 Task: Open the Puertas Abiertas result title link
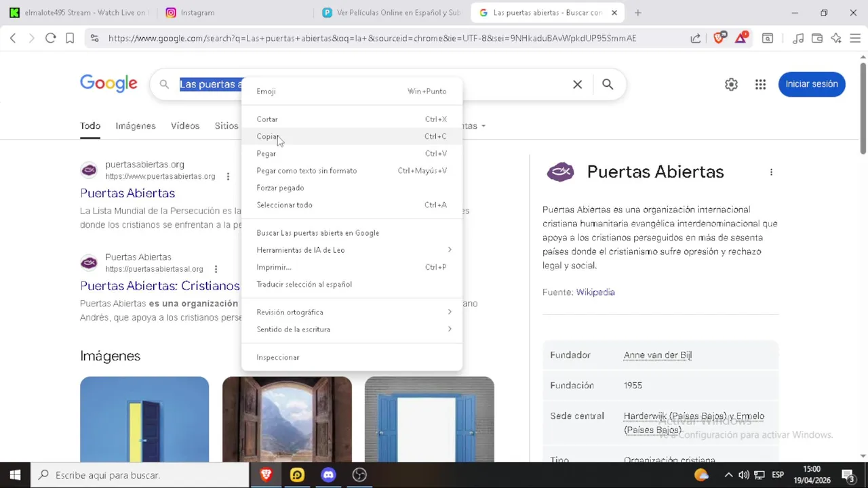[x=127, y=193]
